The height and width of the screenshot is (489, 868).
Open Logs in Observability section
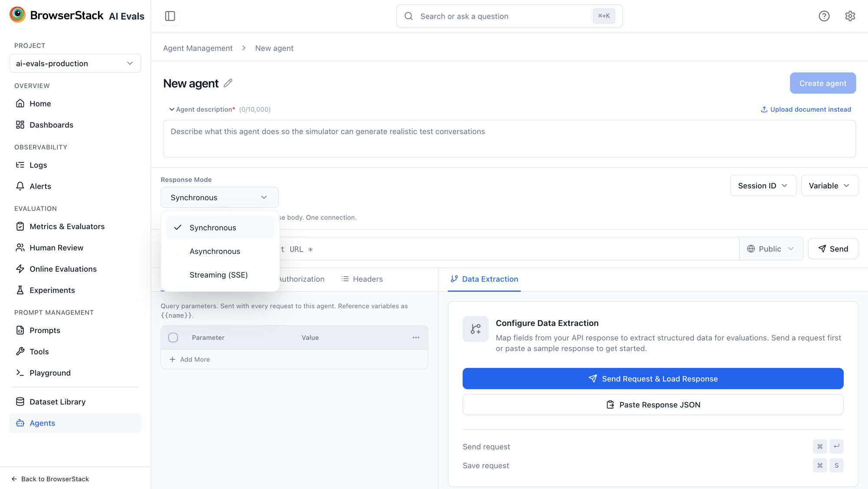pos(75,165)
